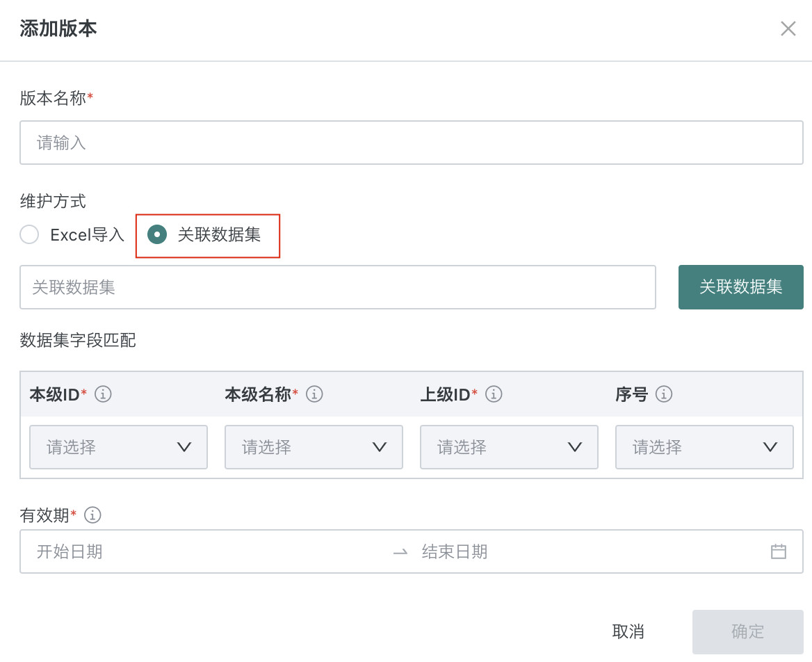Click the 关联数据集 text input field
Viewport: 812px width, 662px height.
[x=337, y=287]
